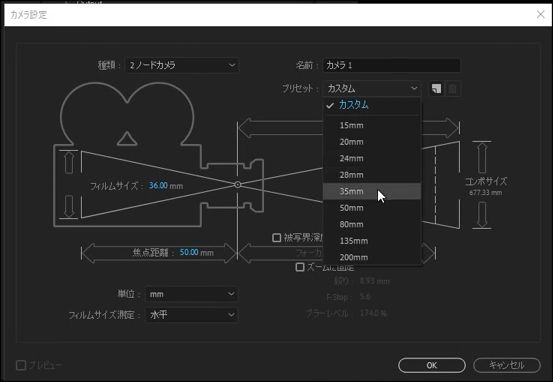553x382 pixels.
Task: Click the 焦点距離 50.00 value
Action: [189, 252]
